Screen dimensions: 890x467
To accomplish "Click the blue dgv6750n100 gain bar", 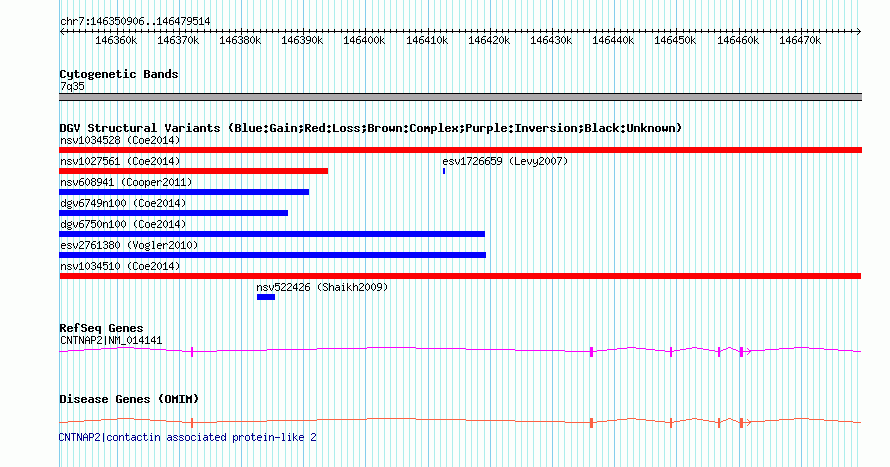I will (272, 234).
